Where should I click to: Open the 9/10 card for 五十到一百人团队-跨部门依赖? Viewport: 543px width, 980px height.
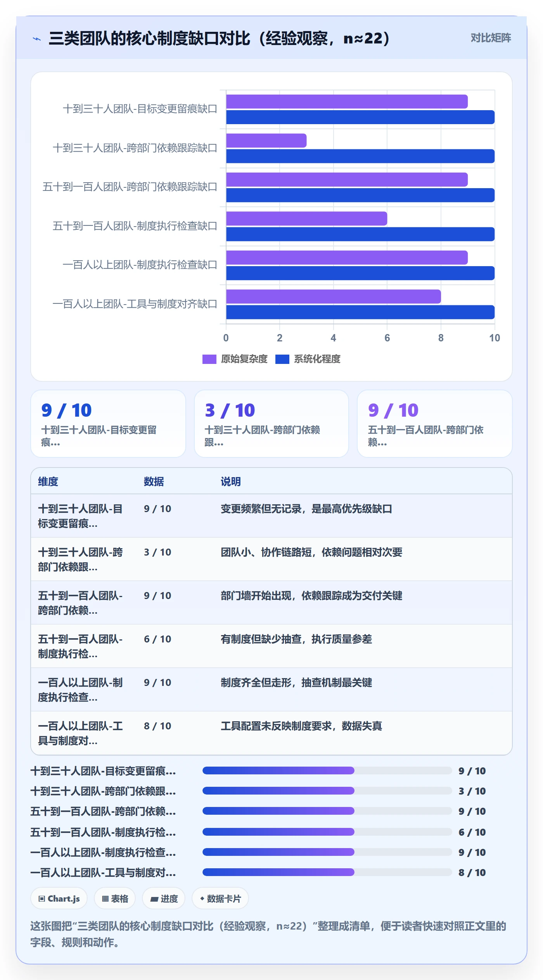point(435,424)
